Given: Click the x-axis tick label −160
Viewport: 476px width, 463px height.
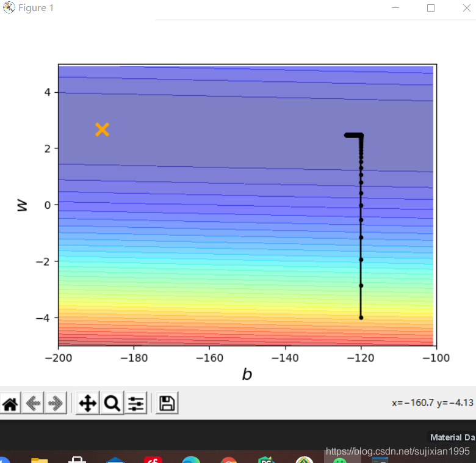Looking at the screenshot, I should (x=209, y=358).
